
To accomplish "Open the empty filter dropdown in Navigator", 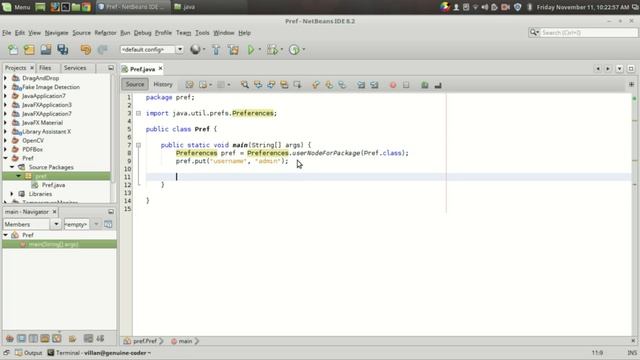I will tap(96, 224).
